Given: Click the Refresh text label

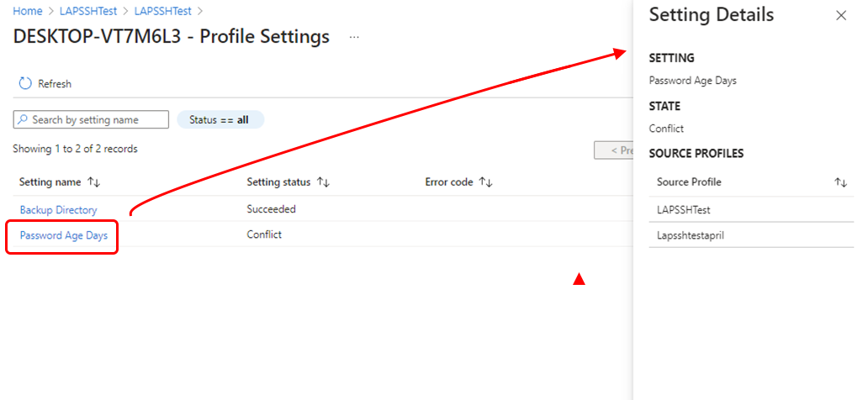Looking at the screenshot, I should (55, 84).
